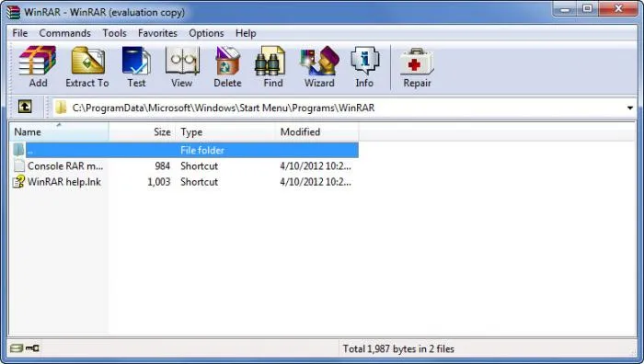The height and width of the screenshot is (364, 644).
Task: Open the Commands menu
Action: (x=65, y=33)
